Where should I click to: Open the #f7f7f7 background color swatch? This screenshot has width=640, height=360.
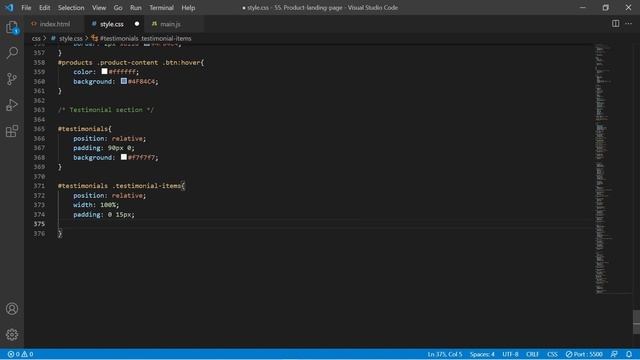pyautogui.click(x=124, y=157)
